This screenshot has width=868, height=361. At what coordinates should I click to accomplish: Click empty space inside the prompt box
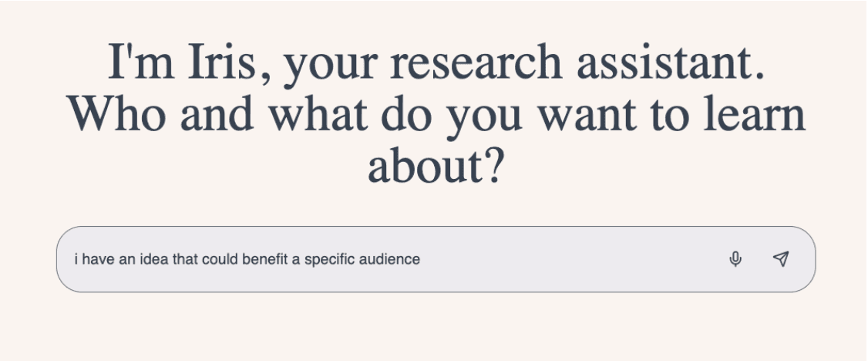coord(570,259)
